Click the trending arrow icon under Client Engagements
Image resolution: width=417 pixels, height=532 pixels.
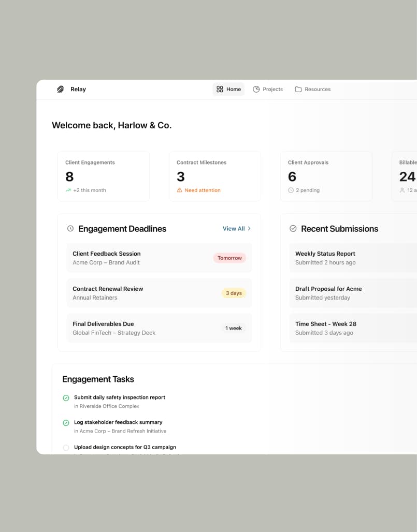pyautogui.click(x=68, y=190)
